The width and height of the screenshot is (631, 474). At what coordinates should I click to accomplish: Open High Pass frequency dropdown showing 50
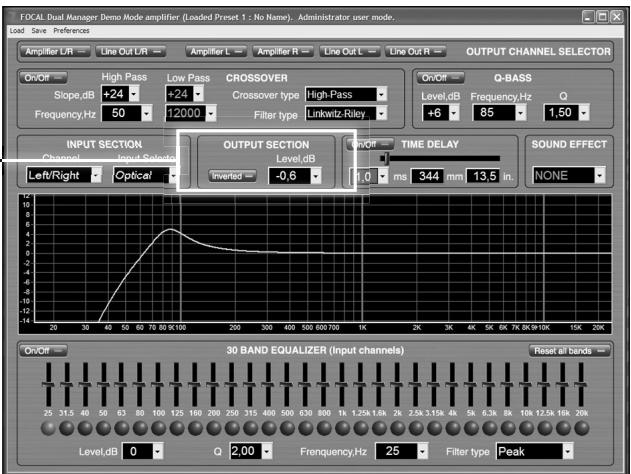(146, 113)
